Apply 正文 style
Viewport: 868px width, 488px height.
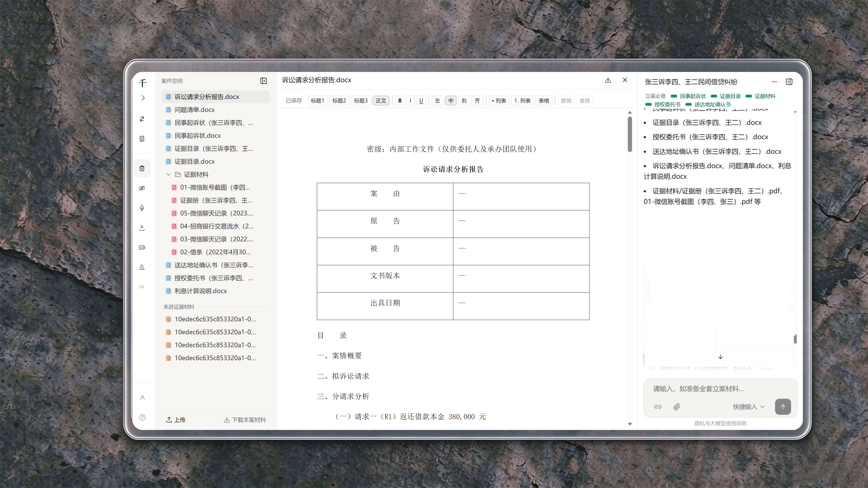tap(381, 100)
